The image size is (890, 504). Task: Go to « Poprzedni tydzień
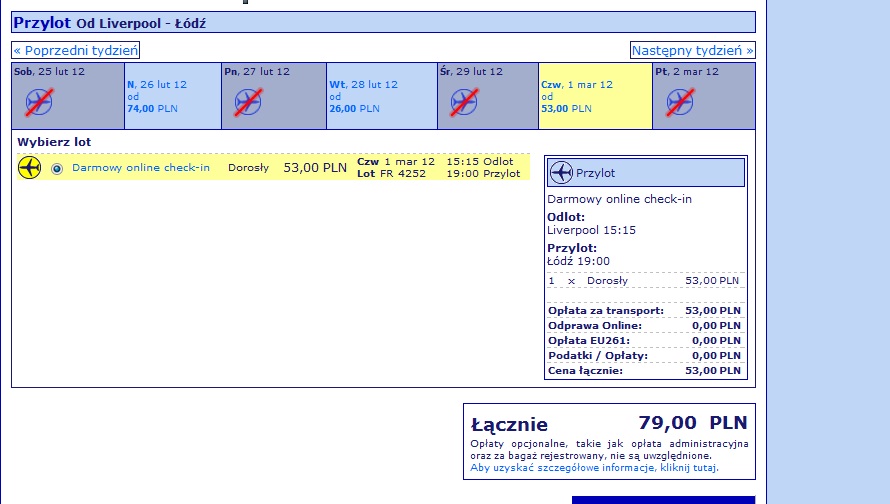coord(75,50)
